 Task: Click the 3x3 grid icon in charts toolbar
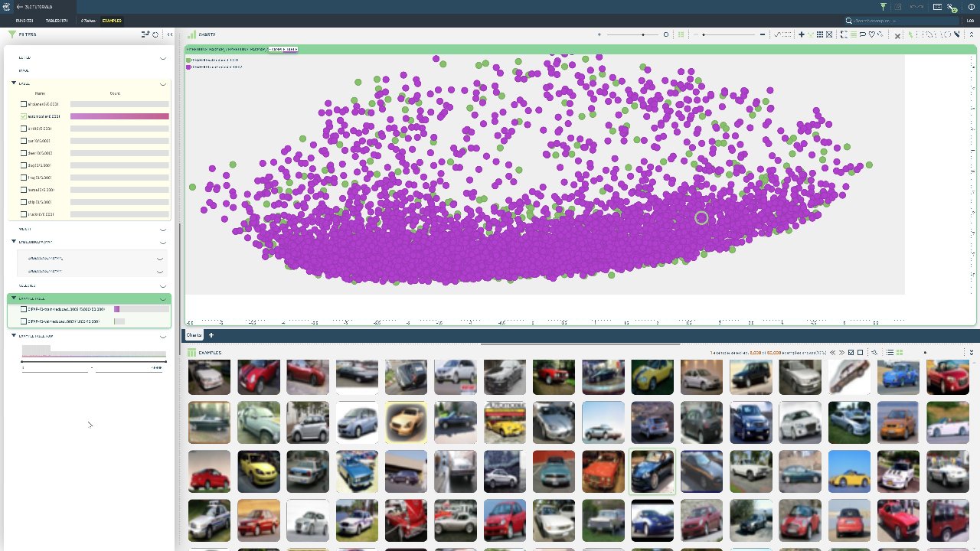tap(819, 34)
